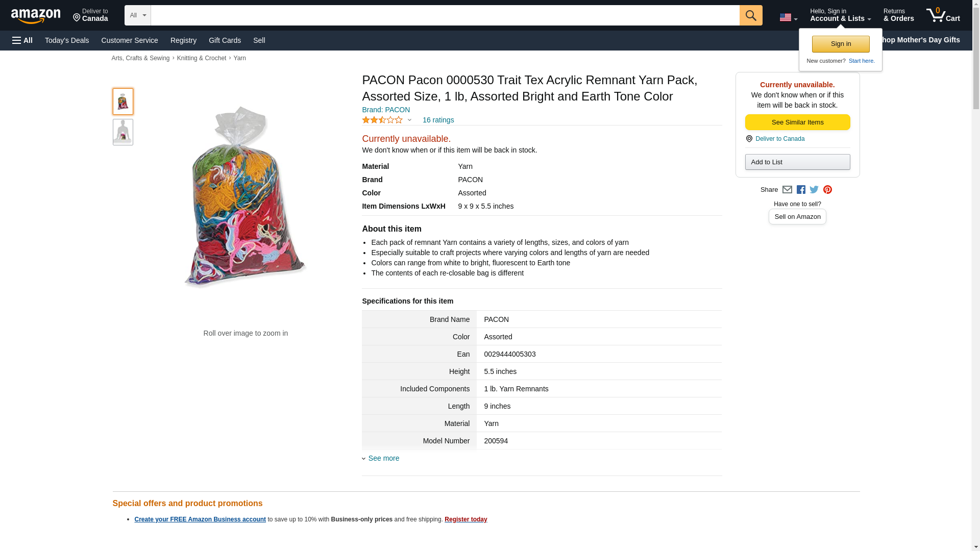Click the yellow Sign in button
The height and width of the screenshot is (551, 980).
click(841, 44)
